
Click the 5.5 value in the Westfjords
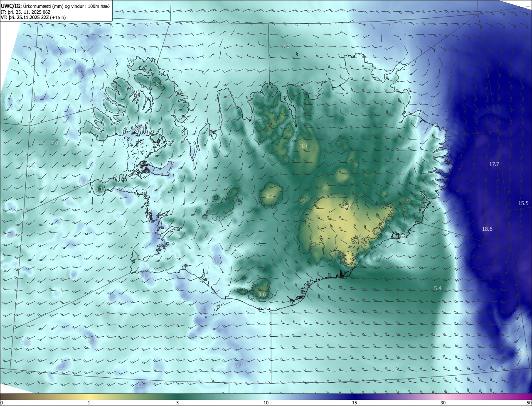160,84
